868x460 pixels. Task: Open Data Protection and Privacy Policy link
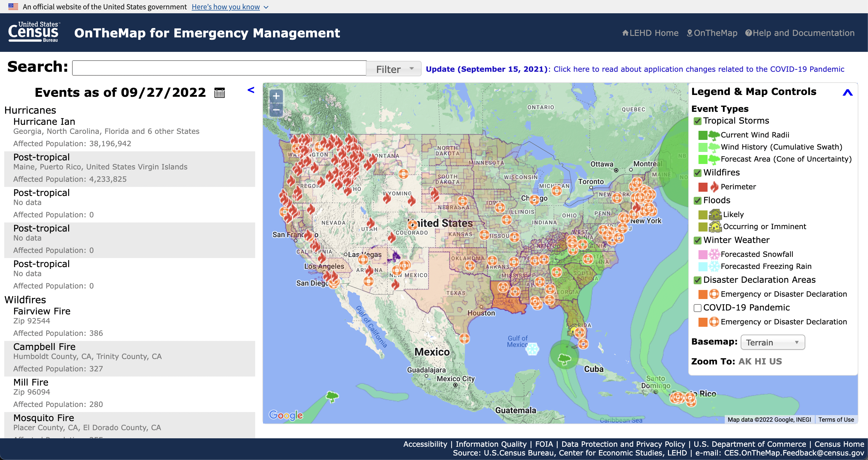[x=623, y=444]
